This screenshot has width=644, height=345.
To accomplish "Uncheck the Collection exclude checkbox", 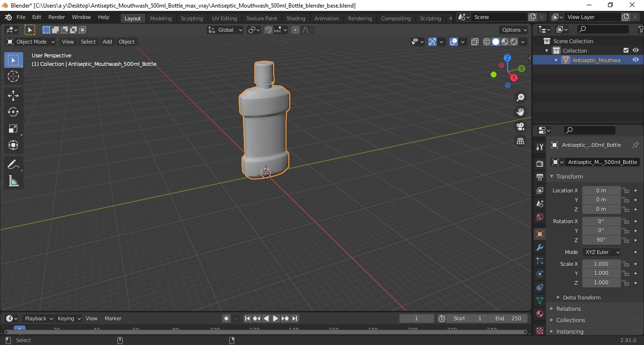I will coord(626,50).
